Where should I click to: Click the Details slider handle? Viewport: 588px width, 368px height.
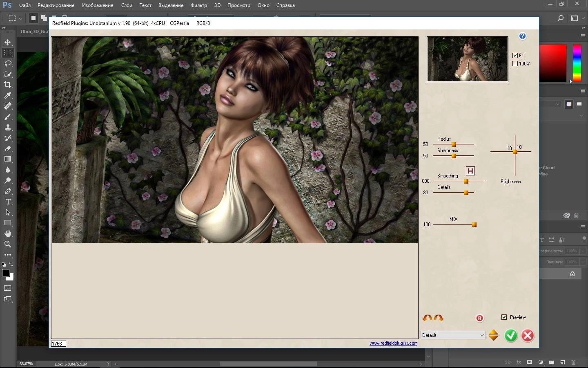tap(466, 193)
